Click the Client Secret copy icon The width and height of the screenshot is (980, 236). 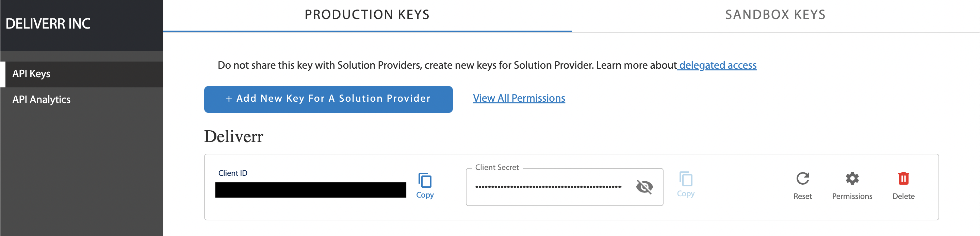coord(686,179)
